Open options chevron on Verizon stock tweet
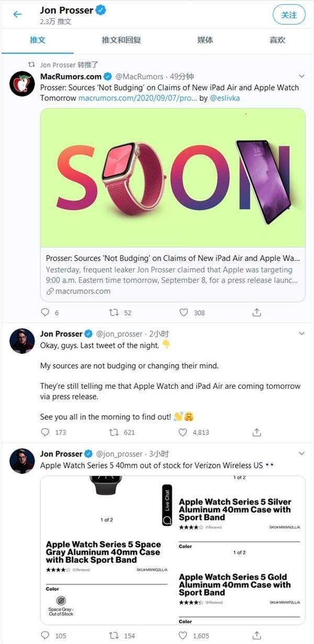The image size is (314, 644). tap(301, 453)
